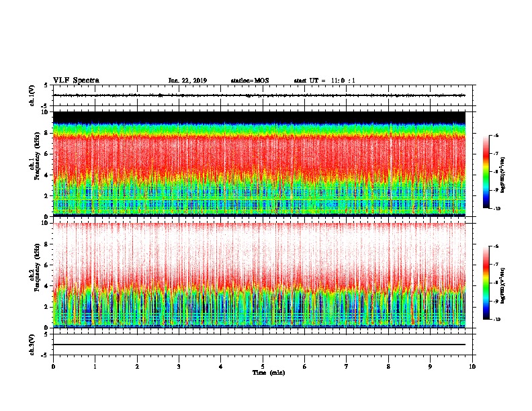This screenshot has height=411, width=532.
Task: Click time axis tick label "1"
Action: (x=95, y=367)
